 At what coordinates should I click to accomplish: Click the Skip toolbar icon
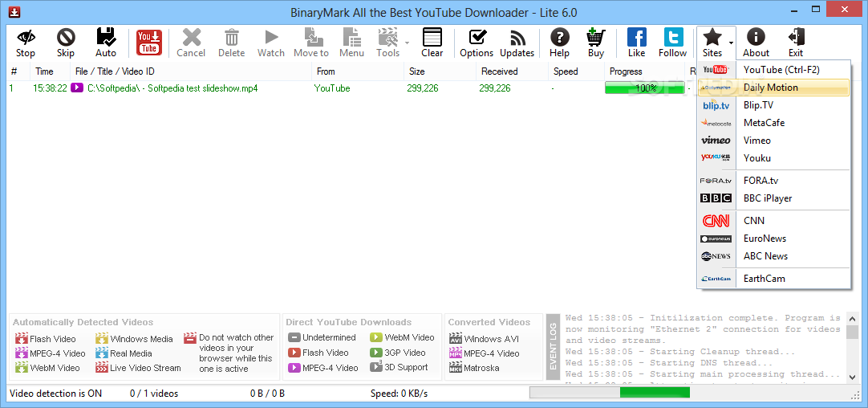pos(66,38)
